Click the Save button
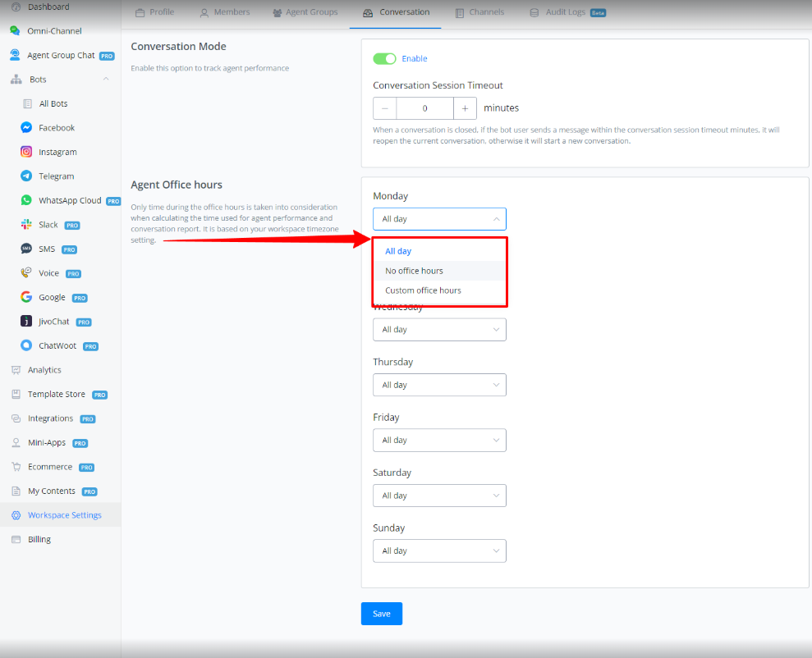Image resolution: width=812 pixels, height=658 pixels. 382,614
